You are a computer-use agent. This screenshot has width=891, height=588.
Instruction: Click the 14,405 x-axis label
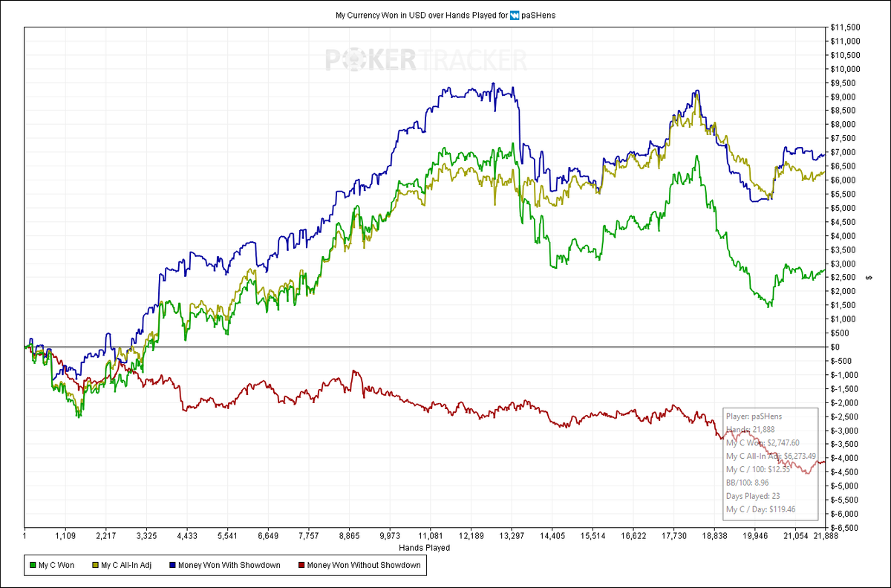tap(552, 535)
